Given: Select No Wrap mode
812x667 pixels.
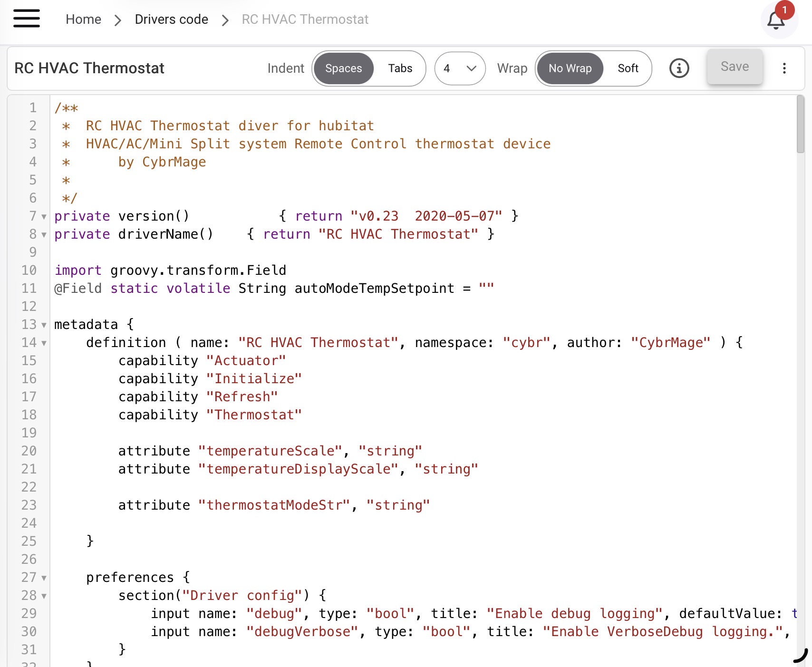Looking at the screenshot, I should (570, 68).
